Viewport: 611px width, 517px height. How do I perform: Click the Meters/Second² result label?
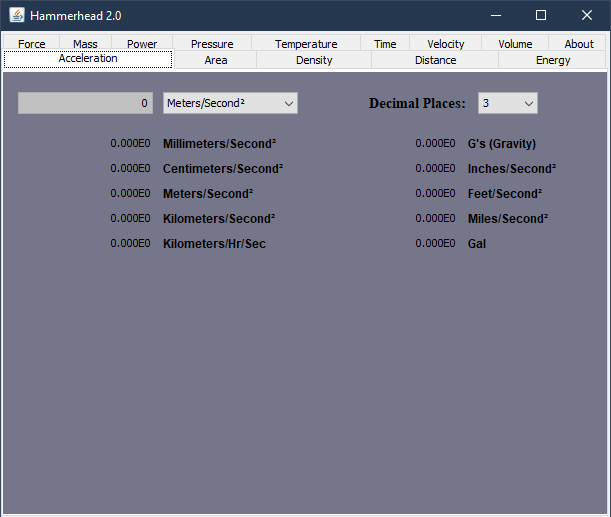208,194
